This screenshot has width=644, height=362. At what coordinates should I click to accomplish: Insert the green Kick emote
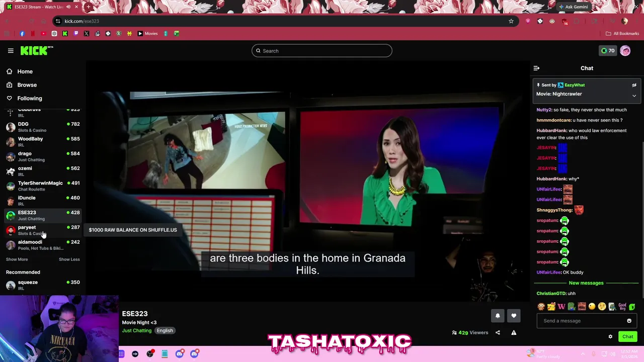point(632,307)
